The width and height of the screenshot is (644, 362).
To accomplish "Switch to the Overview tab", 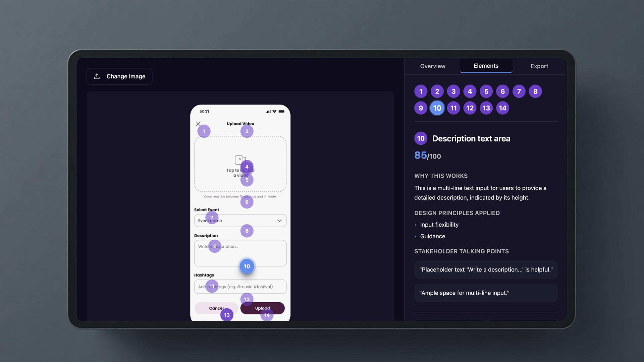I will [x=432, y=66].
